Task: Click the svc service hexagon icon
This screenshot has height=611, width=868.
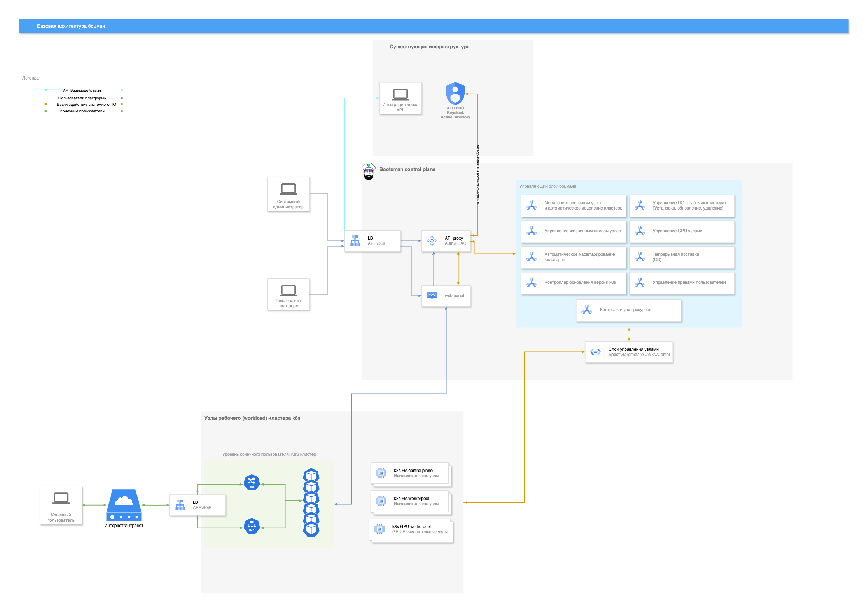Action: tap(251, 526)
